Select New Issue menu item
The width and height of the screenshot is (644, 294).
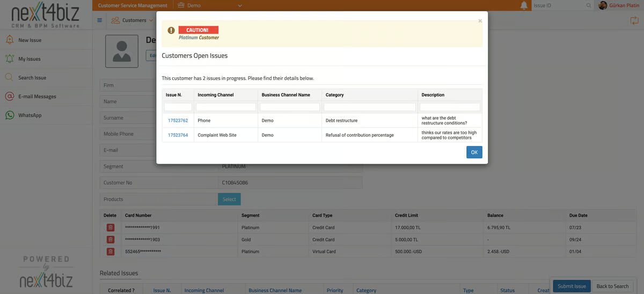point(30,40)
